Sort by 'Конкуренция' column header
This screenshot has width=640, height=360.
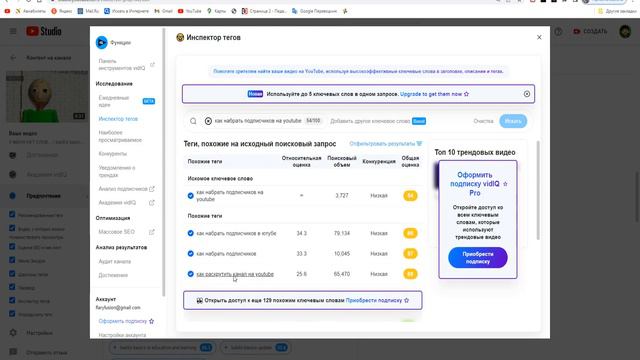point(379,161)
